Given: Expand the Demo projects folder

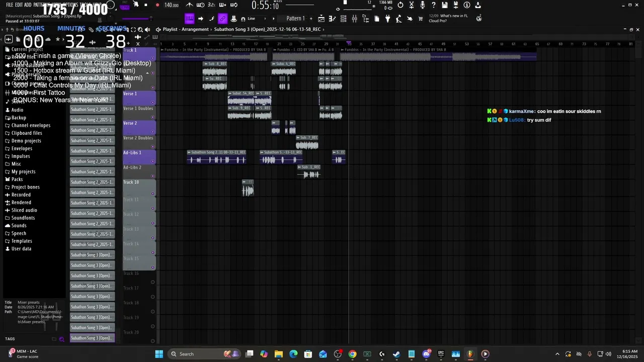Looking at the screenshot, I should [26, 141].
